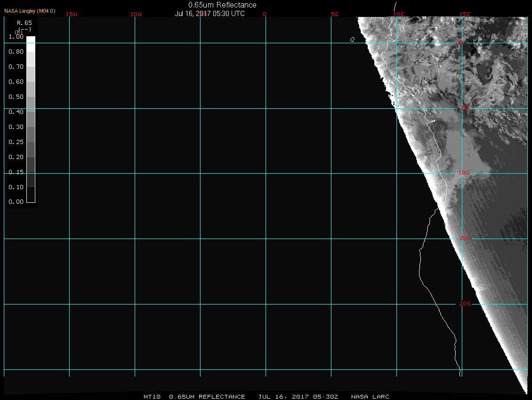This screenshot has height=400, width=532.
Task: Select the 15E longitude label
Action: click(465, 14)
